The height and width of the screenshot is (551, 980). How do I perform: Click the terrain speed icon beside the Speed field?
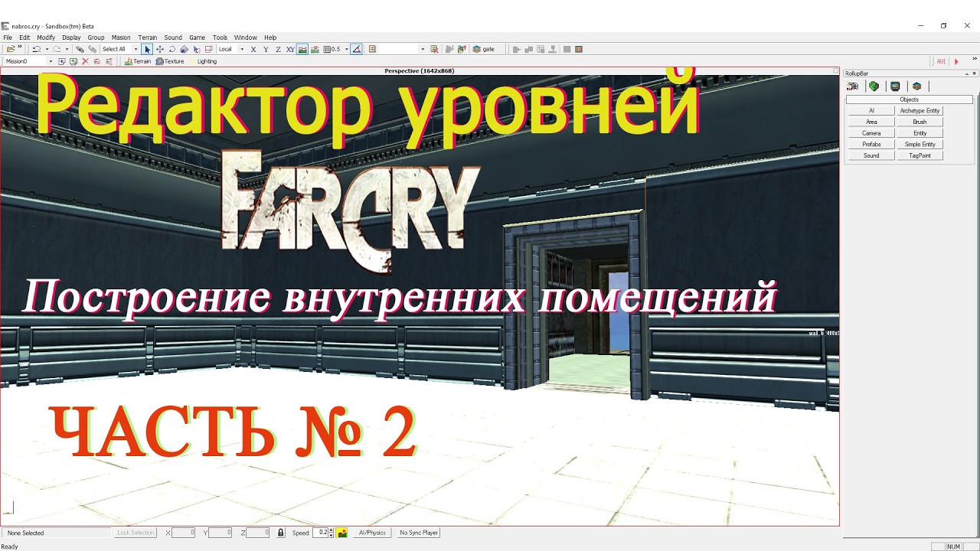(341, 533)
